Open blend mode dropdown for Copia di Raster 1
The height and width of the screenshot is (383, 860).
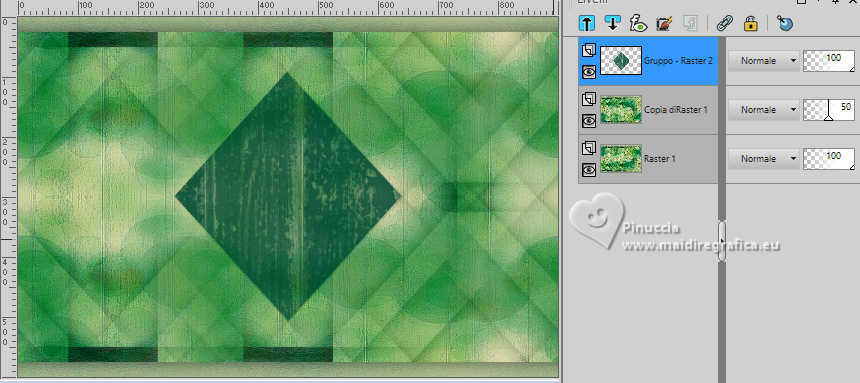(x=764, y=110)
